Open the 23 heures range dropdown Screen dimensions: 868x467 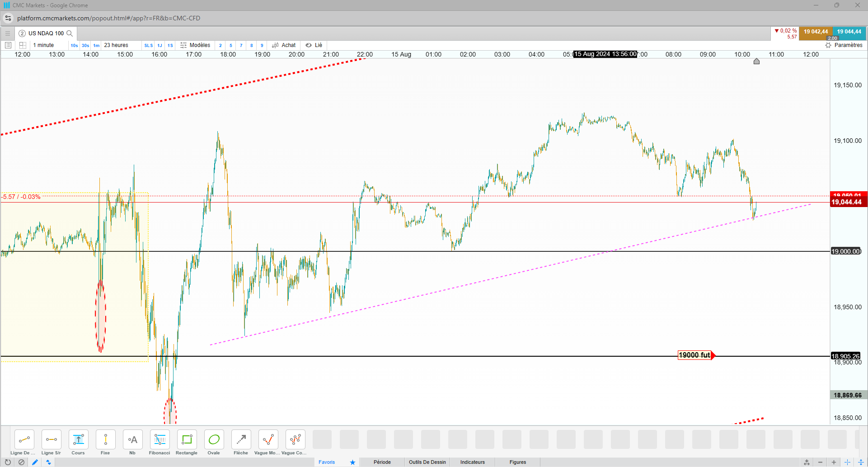pos(116,45)
